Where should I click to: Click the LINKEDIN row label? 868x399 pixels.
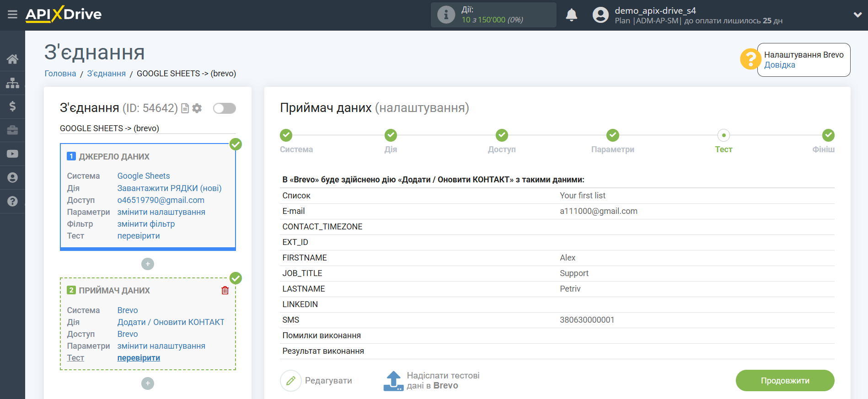point(300,304)
